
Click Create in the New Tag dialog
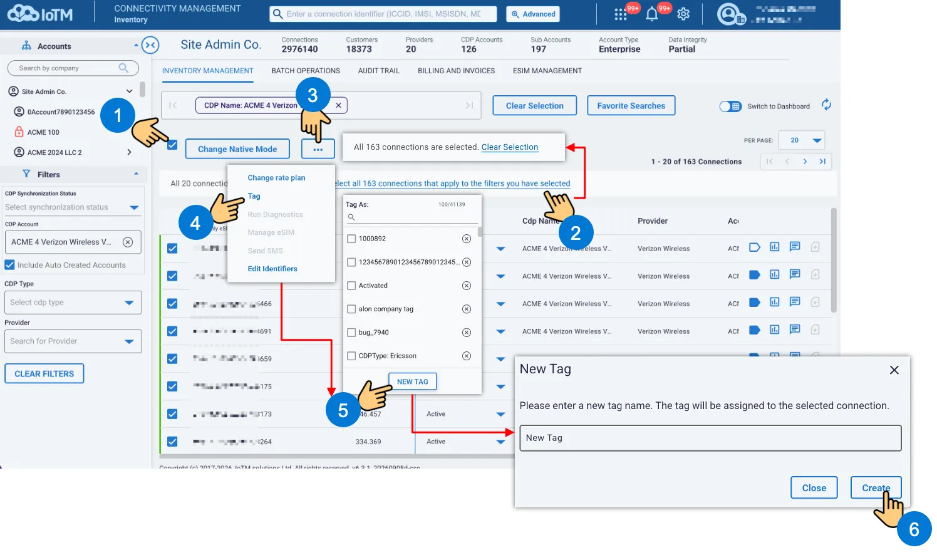[876, 488]
